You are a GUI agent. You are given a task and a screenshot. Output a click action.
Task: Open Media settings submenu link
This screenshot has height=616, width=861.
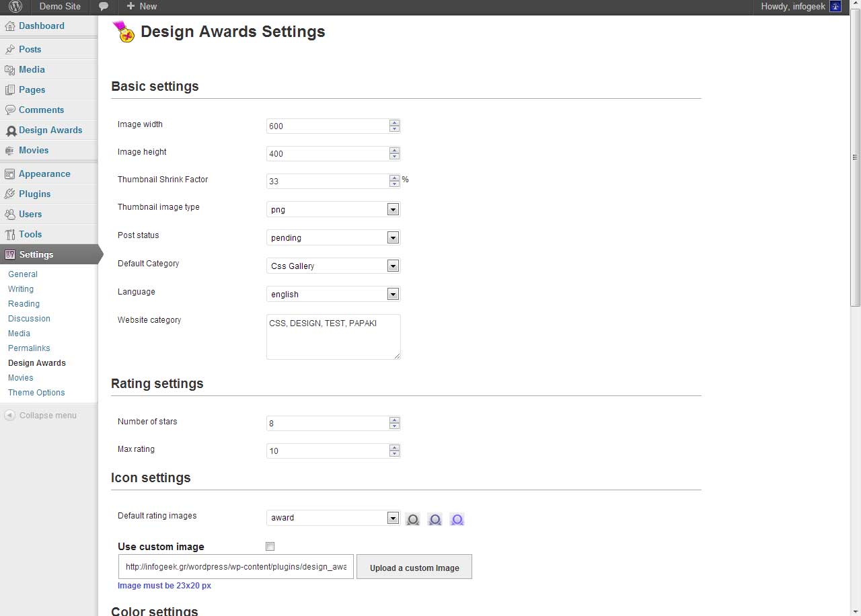click(19, 334)
